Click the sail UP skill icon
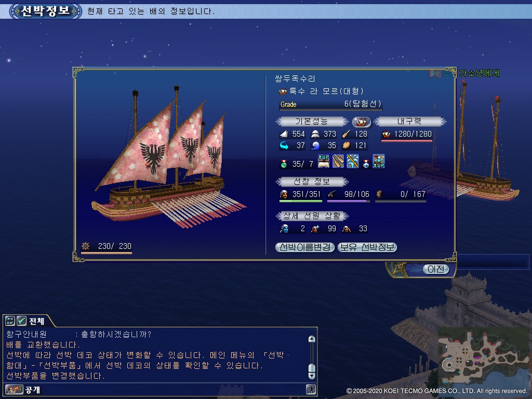This screenshot has height=399, width=532. tap(323, 161)
